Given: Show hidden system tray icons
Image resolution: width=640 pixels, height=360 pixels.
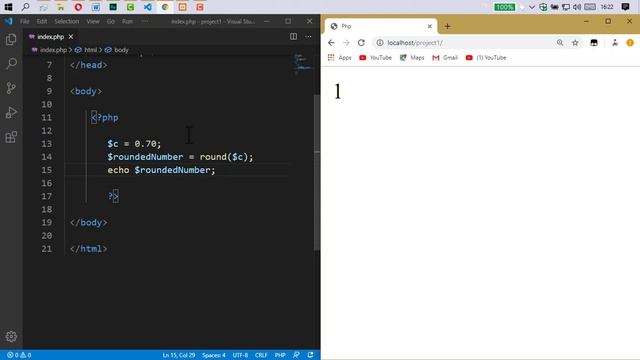Looking at the screenshot, I should point(531,7).
